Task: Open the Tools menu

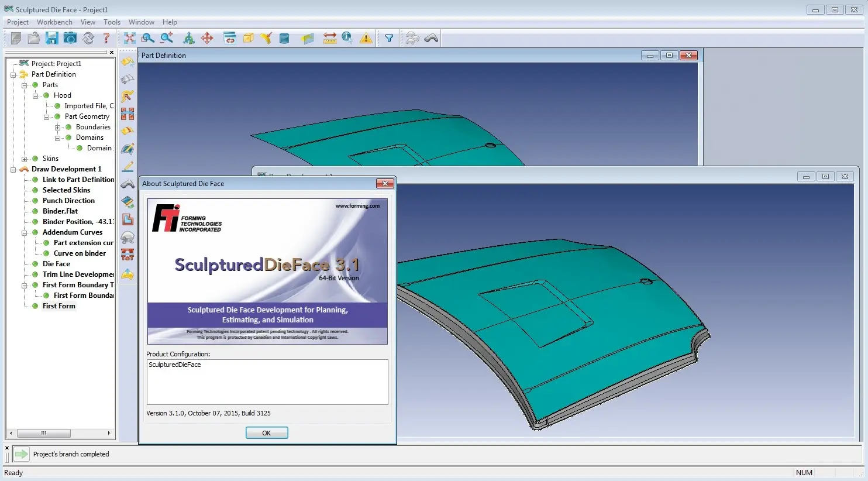Action: tap(112, 22)
